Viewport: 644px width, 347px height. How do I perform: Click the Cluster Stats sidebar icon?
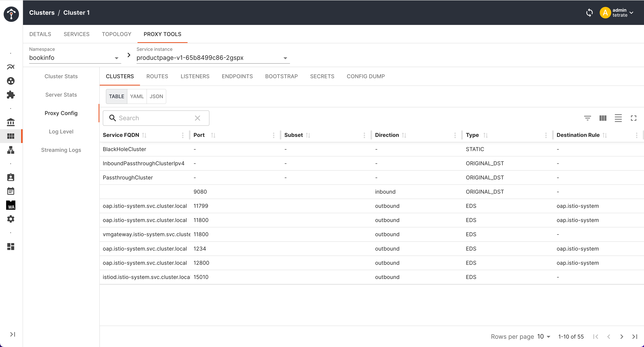coord(61,76)
